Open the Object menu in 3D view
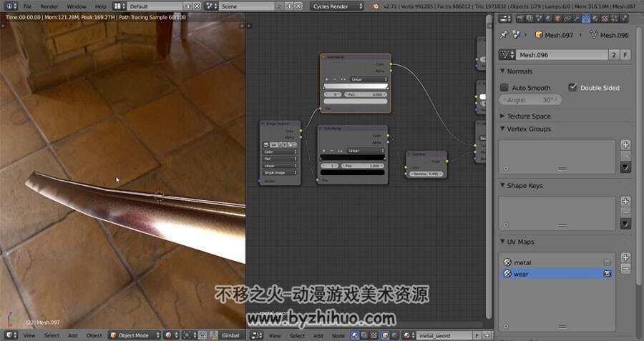This screenshot has height=341, width=644. (94, 335)
